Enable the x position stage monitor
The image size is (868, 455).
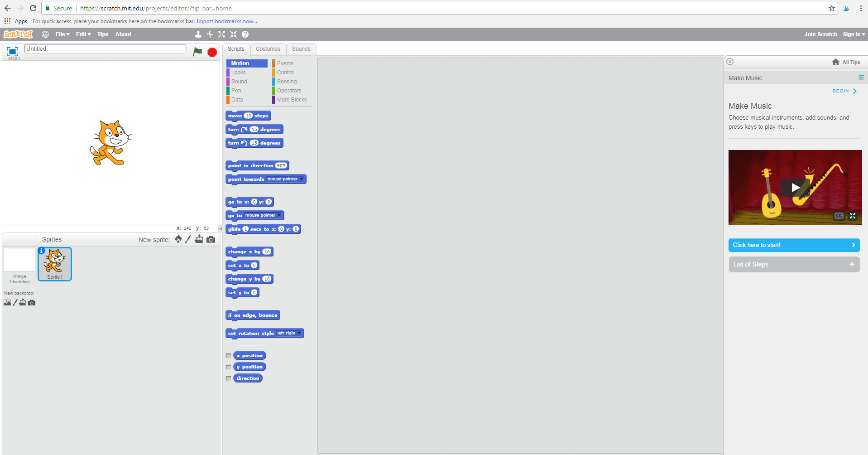point(228,356)
